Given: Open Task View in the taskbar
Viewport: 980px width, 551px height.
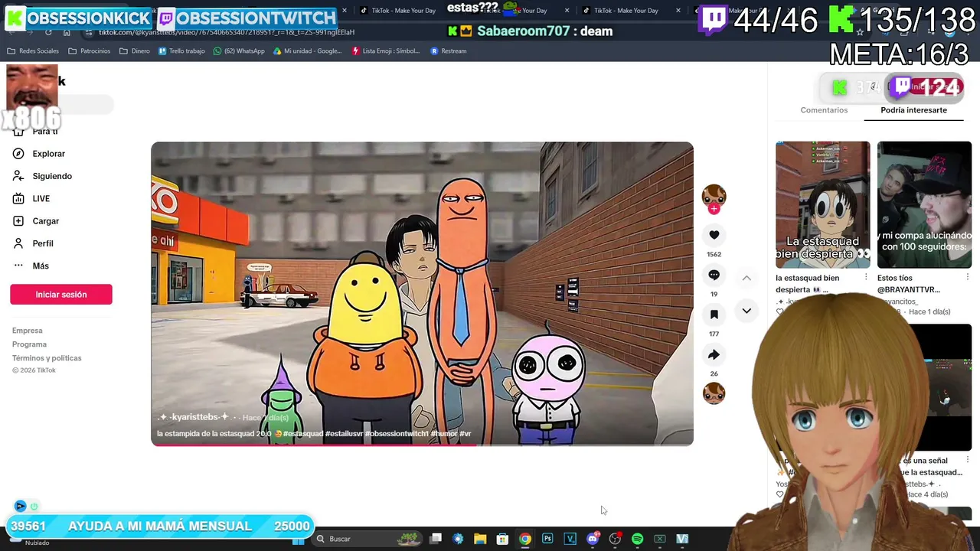Looking at the screenshot, I should point(436,539).
